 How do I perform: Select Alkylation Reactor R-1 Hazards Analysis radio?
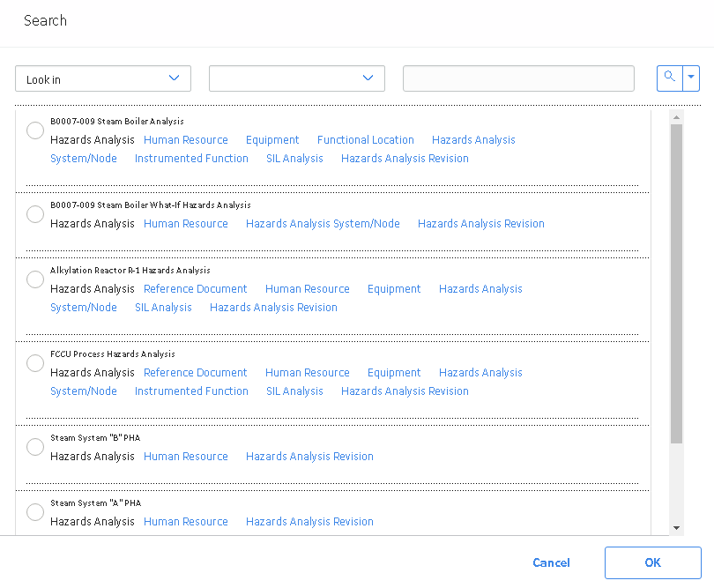[35, 279]
